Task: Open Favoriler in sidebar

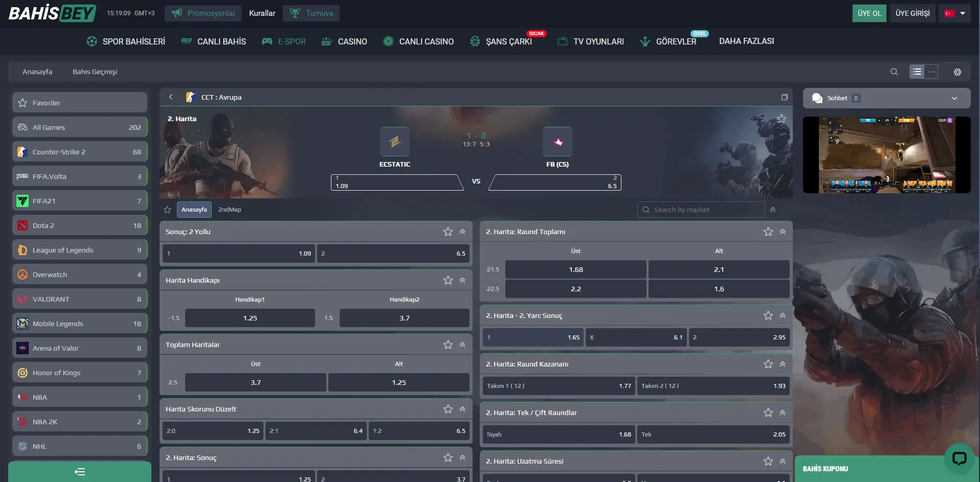Action: (80, 103)
